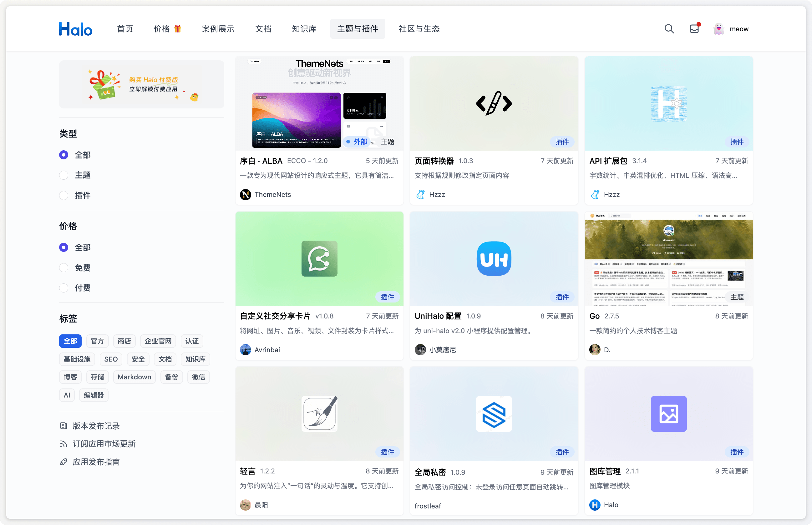The height and width of the screenshot is (525, 812).
Task: Click the 小莫唐尼 author avatar
Action: (420, 350)
